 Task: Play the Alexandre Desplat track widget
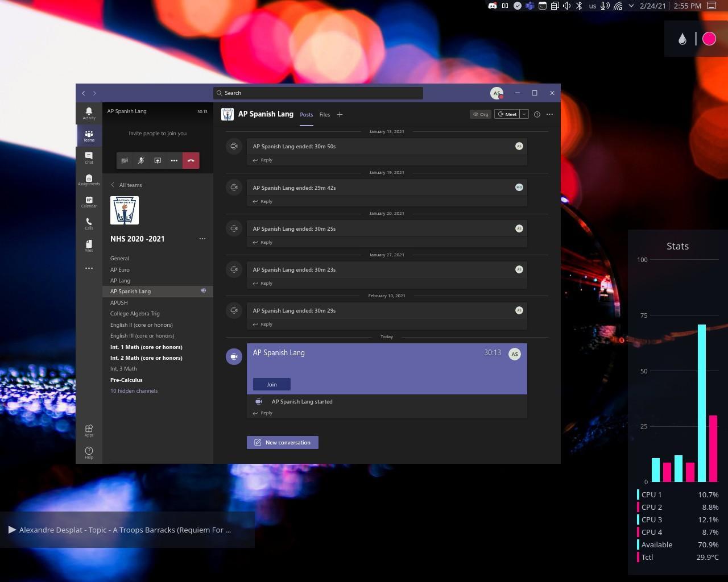point(12,530)
